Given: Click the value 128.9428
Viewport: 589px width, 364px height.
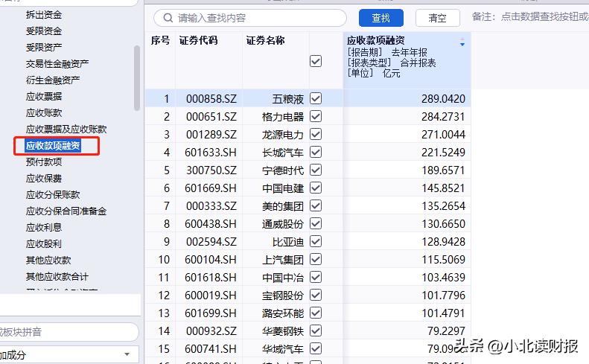Looking at the screenshot, I should point(443,242).
